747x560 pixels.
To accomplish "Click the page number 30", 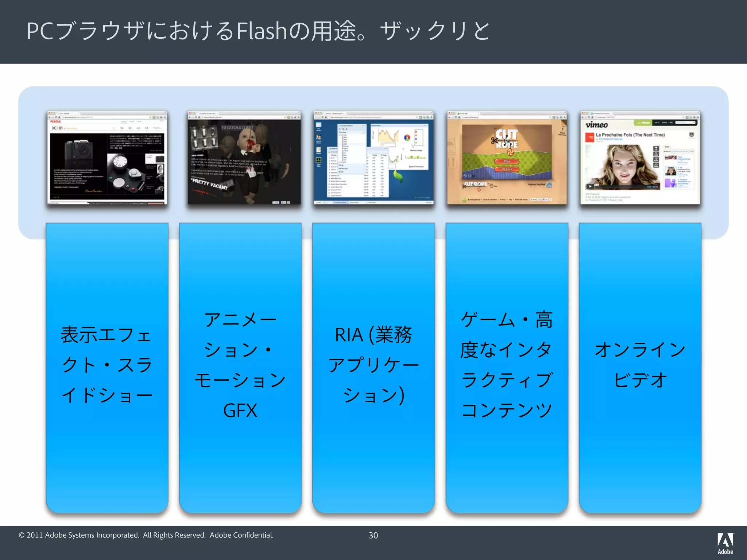I will pyautogui.click(x=373, y=535).
